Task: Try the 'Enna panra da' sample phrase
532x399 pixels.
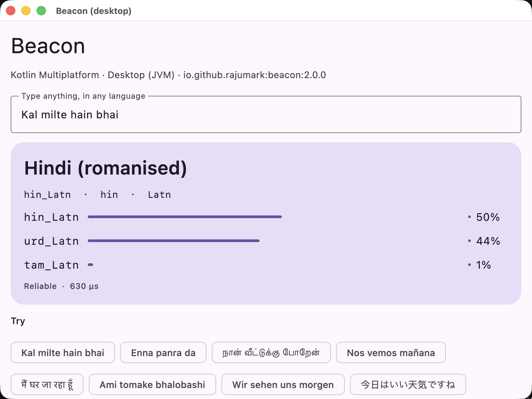Action: pyautogui.click(x=163, y=352)
